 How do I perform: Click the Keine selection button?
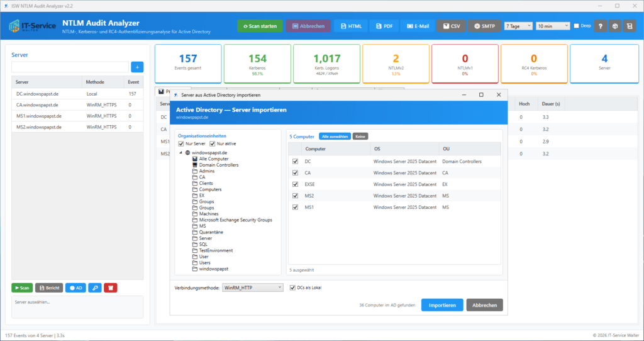pyautogui.click(x=360, y=137)
